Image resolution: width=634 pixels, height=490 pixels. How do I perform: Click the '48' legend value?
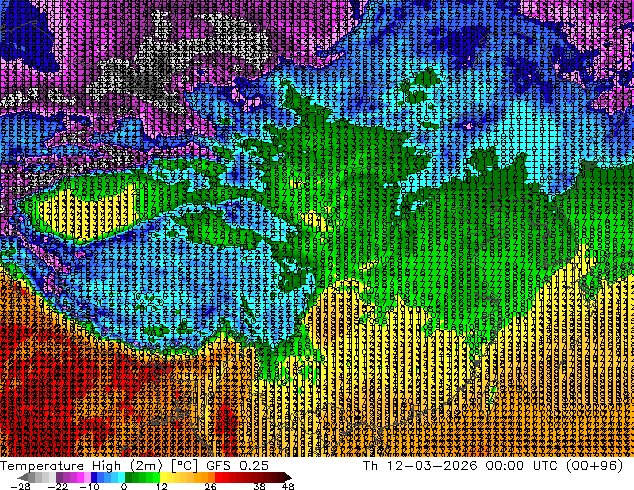point(288,486)
